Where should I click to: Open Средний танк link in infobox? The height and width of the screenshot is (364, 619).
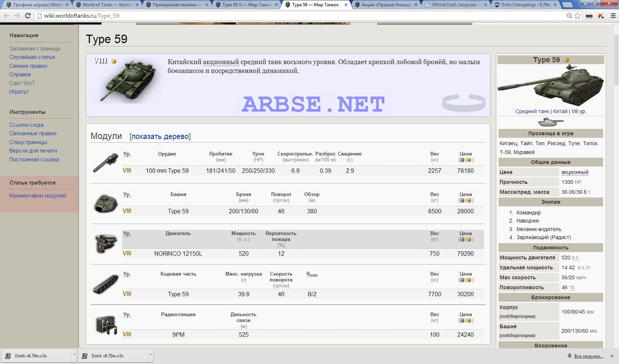(532, 111)
